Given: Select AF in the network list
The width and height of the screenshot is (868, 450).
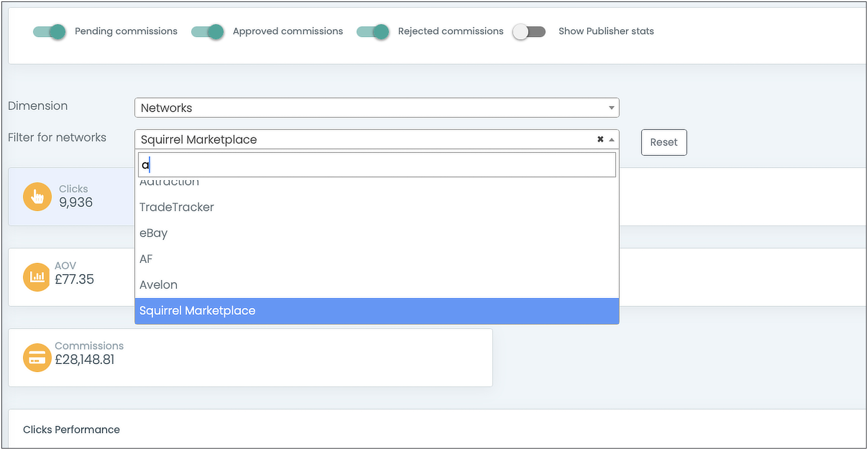Looking at the screenshot, I should pyautogui.click(x=146, y=259).
